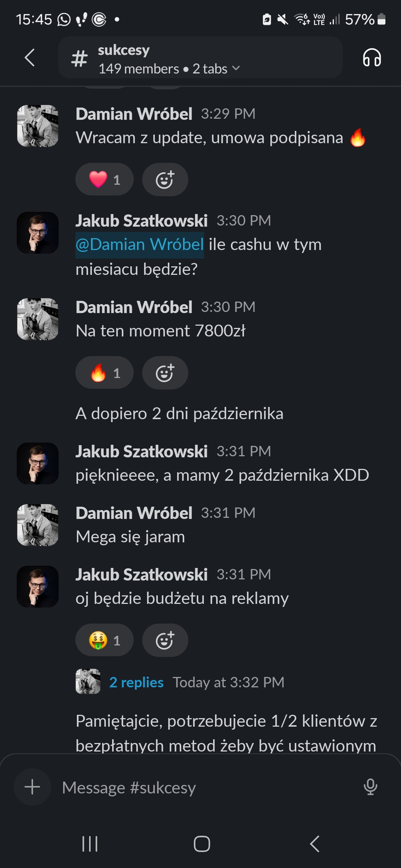Open attachments with the plus button
401x868 pixels.
tap(32, 787)
